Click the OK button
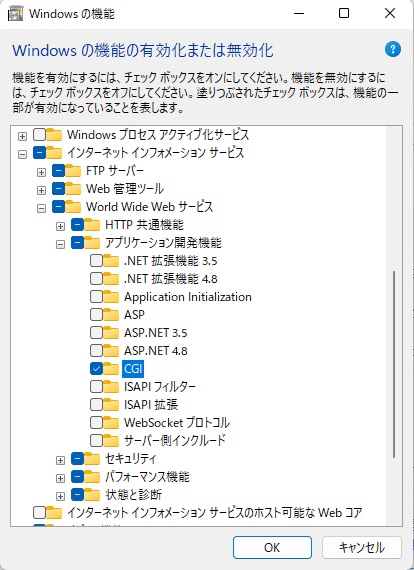 click(272, 547)
